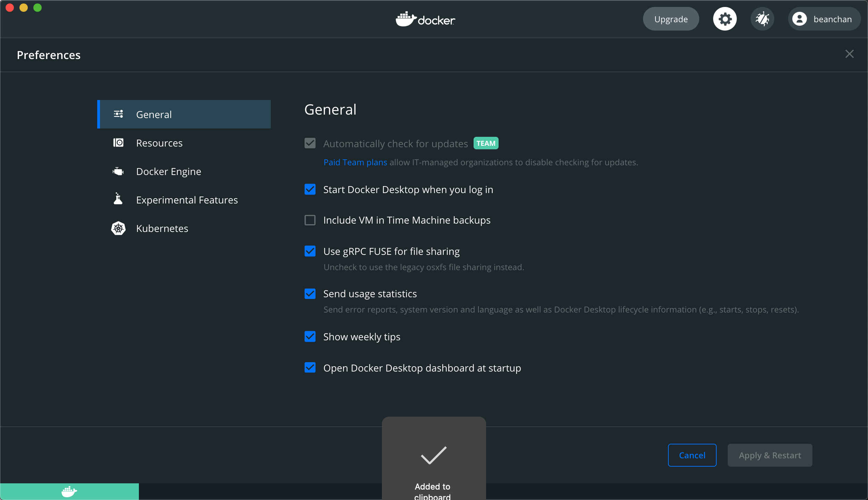Click the General sliders icon
This screenshot has width=868, height=500.
coord(118,114)
